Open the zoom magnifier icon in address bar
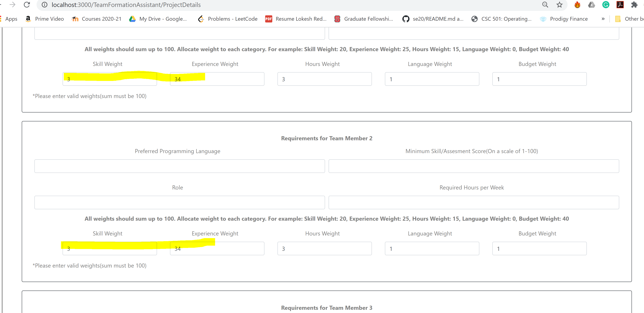Image resolution: width=644 pixels, height=313 pixels. (545, 5)
